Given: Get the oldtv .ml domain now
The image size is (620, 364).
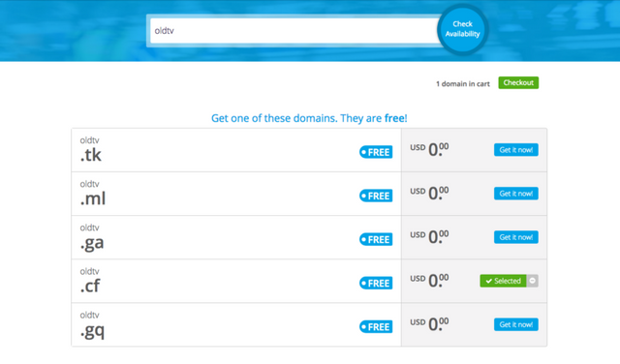Looking at the screenshot, I should 515,194.
